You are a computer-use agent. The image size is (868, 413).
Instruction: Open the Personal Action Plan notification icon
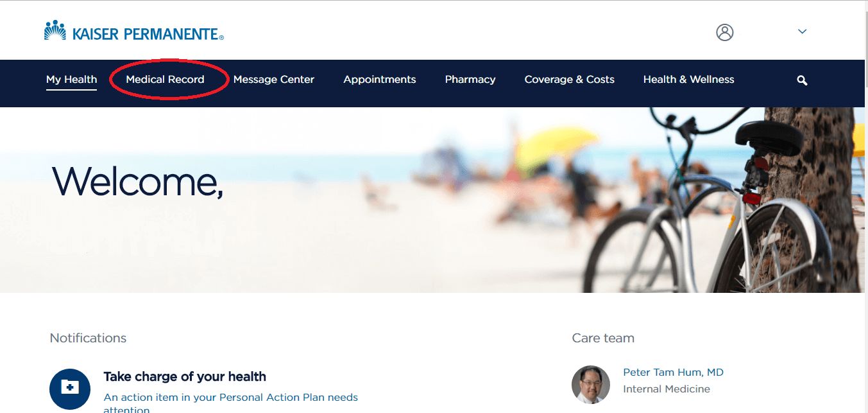[x=70, y=389]
